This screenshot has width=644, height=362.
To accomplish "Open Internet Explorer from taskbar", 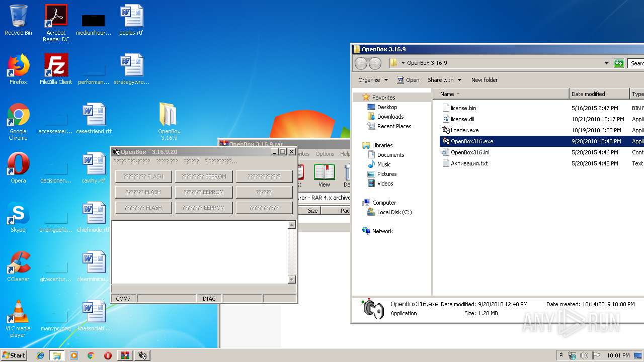I will [x=40, y=355].
